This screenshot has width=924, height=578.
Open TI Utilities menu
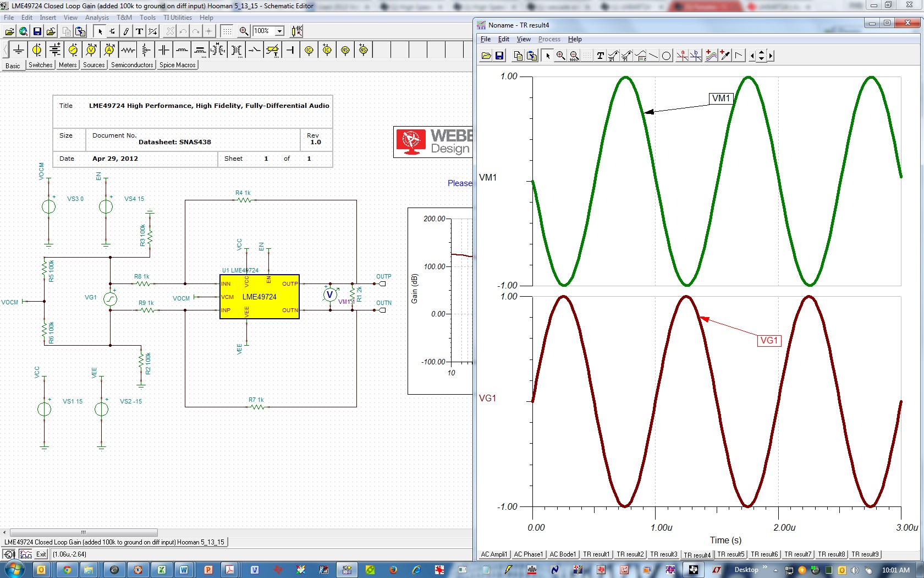178,18
